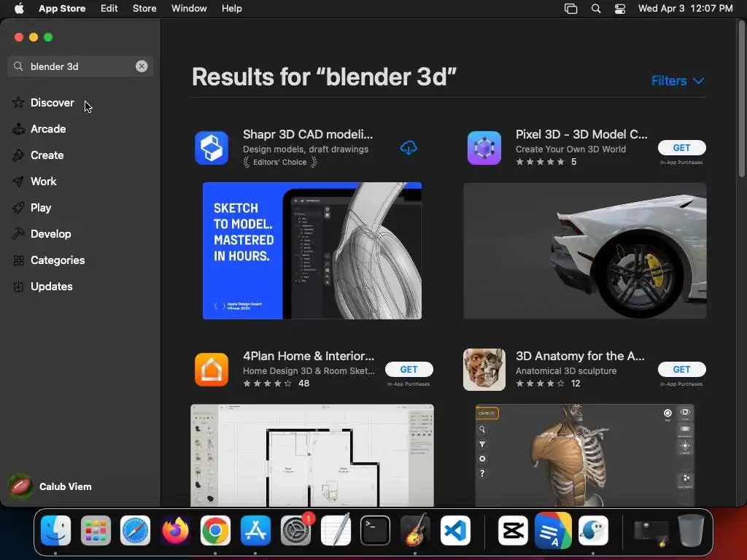Open Spotlight search in the menu bar
The image size is (747, 560).
click(595, 9)
